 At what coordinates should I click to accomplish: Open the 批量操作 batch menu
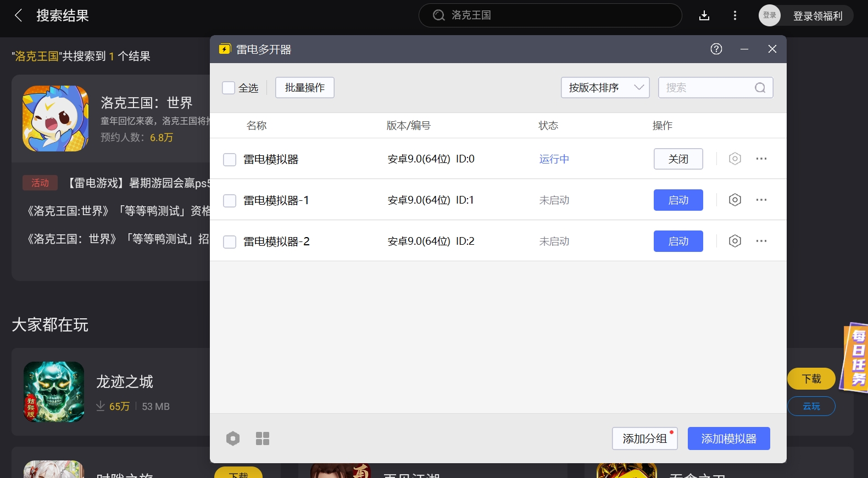tap(304, 88)
